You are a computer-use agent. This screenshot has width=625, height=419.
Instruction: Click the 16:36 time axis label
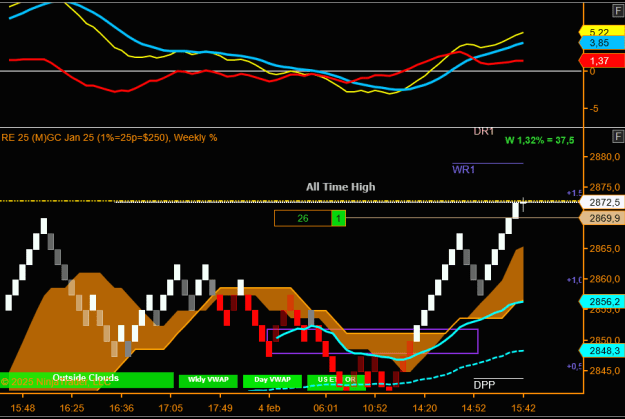click(x=121, y=408)
